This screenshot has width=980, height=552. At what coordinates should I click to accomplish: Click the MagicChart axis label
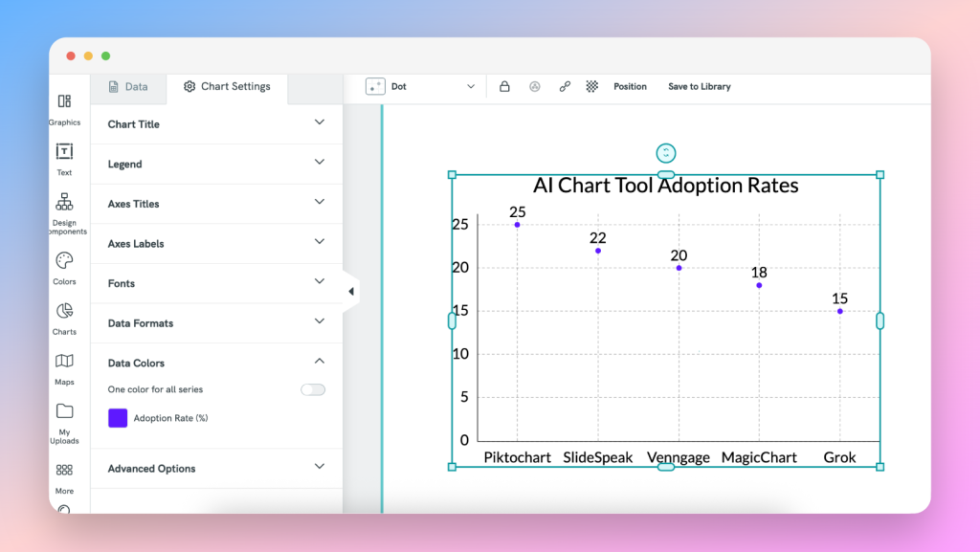click(x=759, y=457)
